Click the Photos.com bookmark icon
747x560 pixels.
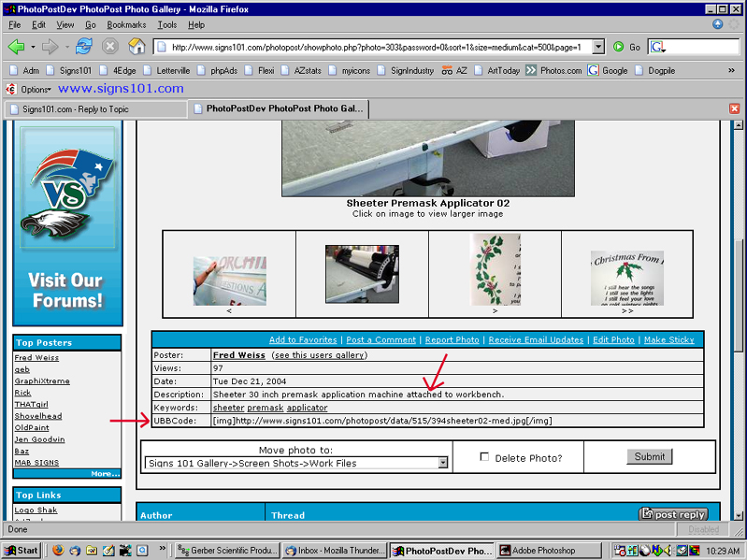click(x=531, y=70)
